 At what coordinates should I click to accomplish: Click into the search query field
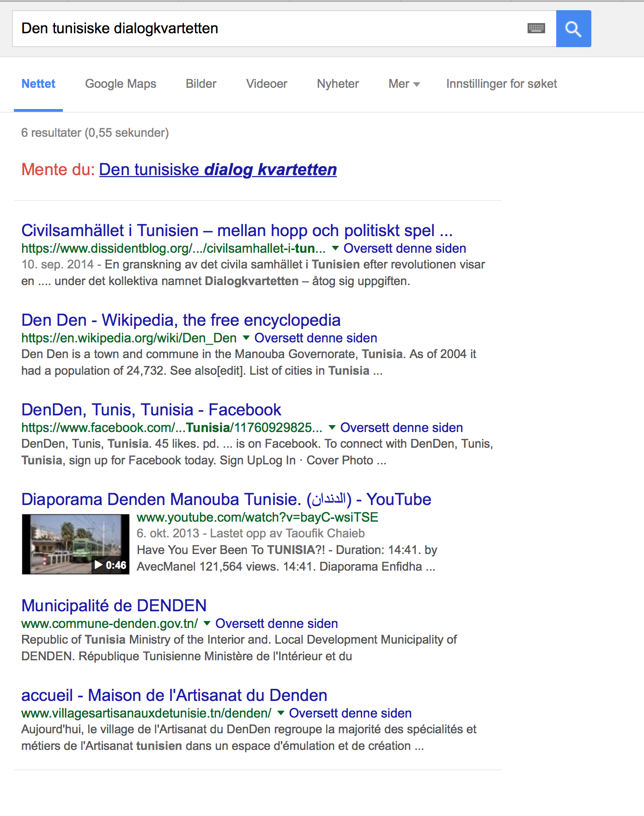(268, 29)
